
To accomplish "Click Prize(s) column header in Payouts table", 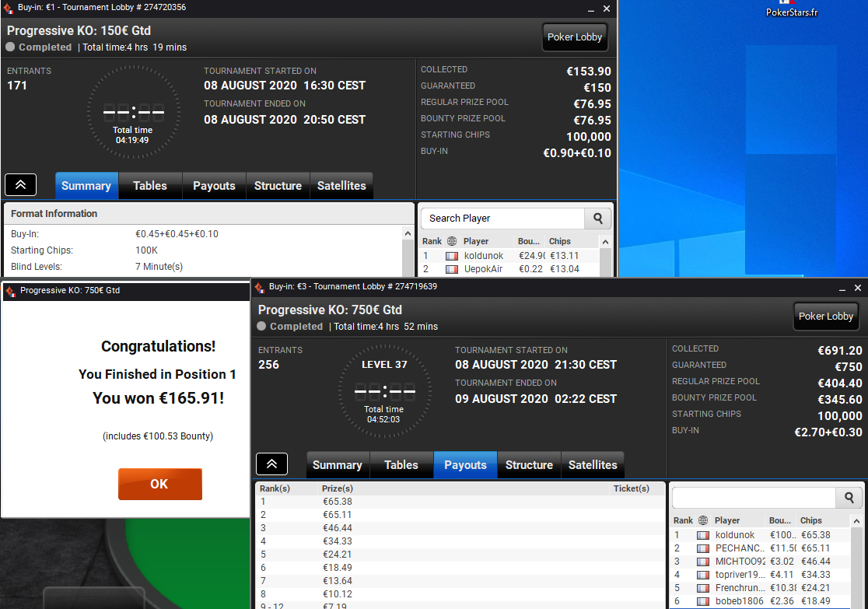I will pos(337,488).
